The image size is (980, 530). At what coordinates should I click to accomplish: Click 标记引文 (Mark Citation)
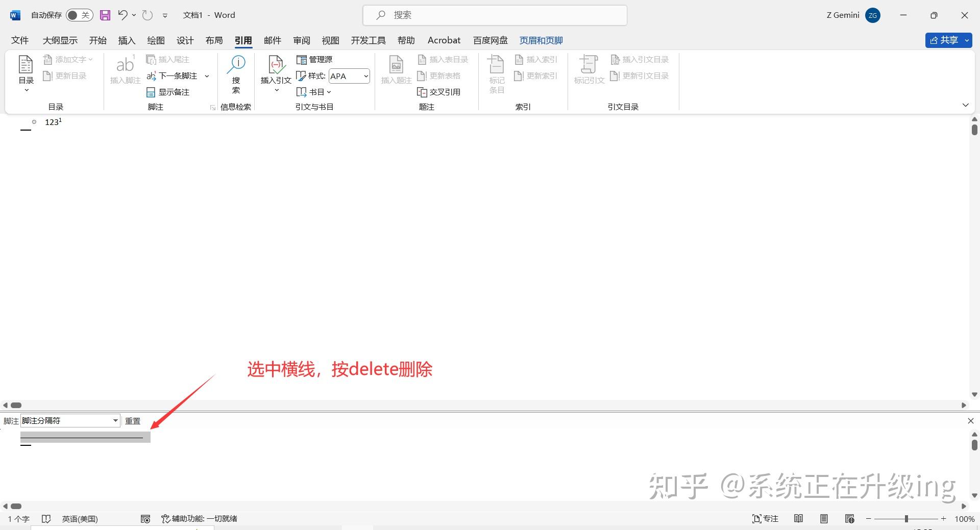click(x=589, y=70)
